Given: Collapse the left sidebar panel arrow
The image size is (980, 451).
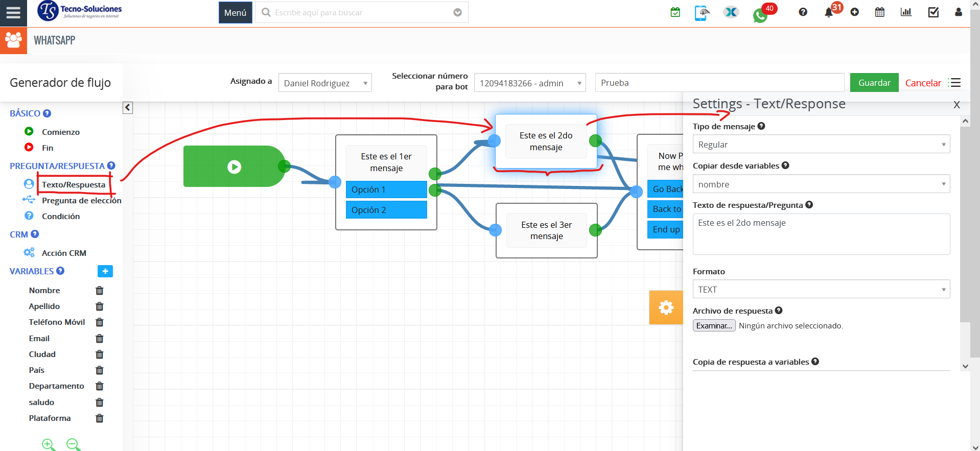Looking at the screenshot, I should (x=128, y=108).
